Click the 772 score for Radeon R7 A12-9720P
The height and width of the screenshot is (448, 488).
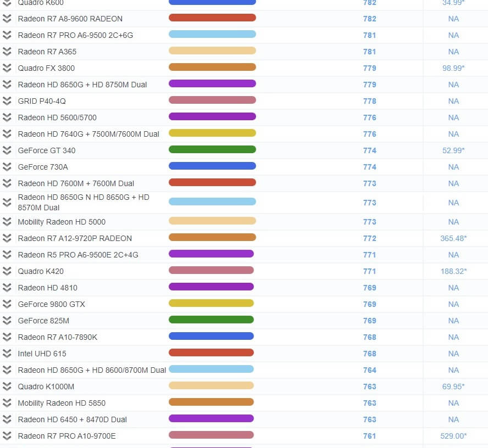(x=369, y=238)
